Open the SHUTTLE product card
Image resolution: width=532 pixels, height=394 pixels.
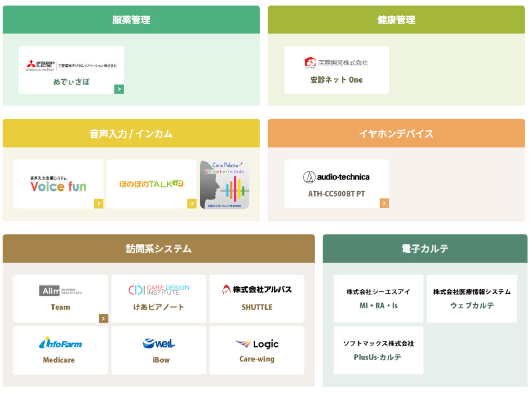pyautogui.click(x=257, y=299)
